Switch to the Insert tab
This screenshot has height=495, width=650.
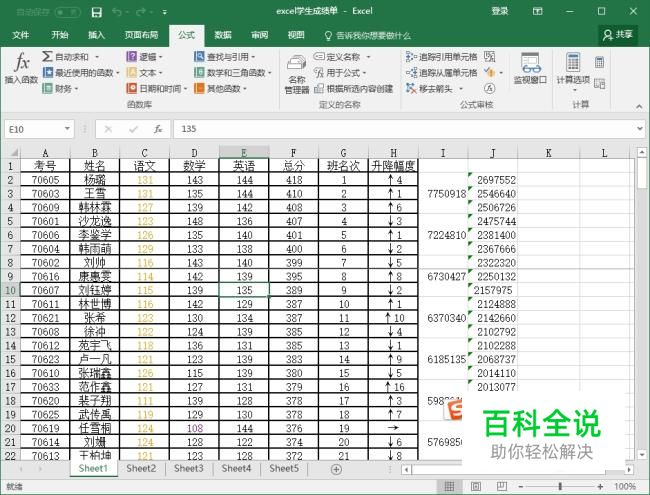click(96, 35)
